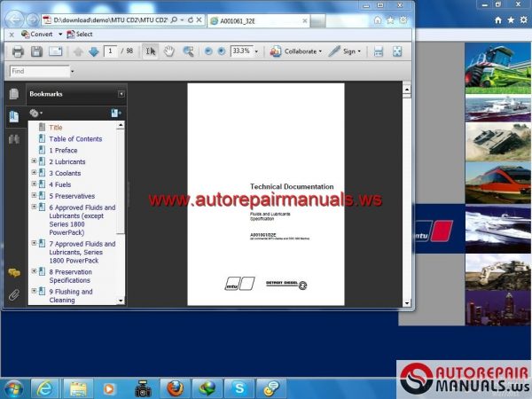Viewport: 532px width, 399px height.
Task: Click Select button in PDF toolbar
Action: (x=80, y=35)
